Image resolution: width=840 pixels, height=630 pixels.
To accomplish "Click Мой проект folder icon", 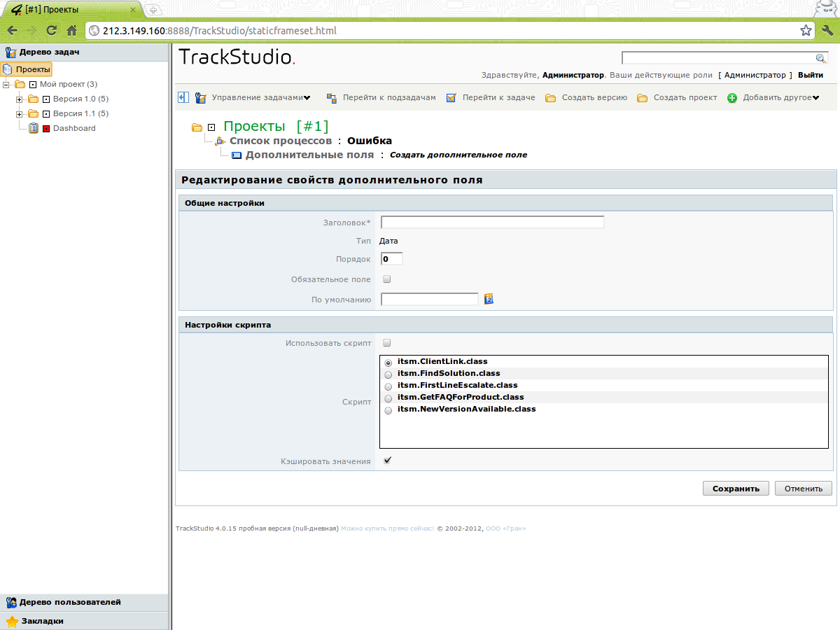I will 20,84.
